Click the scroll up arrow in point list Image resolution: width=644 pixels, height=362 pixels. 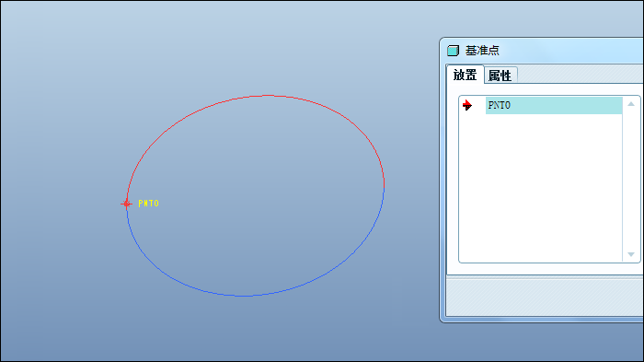631,104
